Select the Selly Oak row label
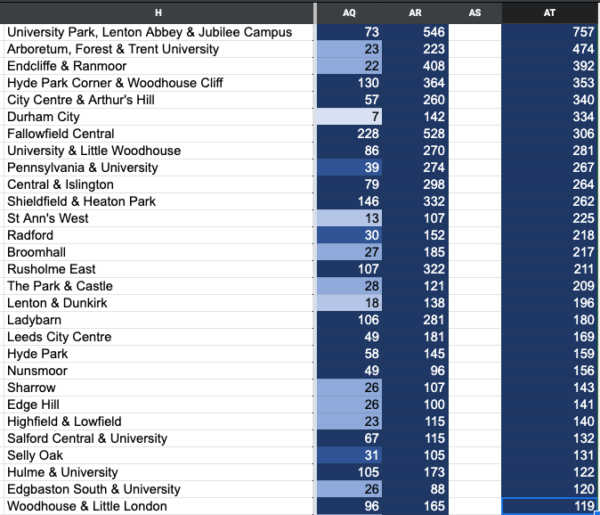 point(158,455)
